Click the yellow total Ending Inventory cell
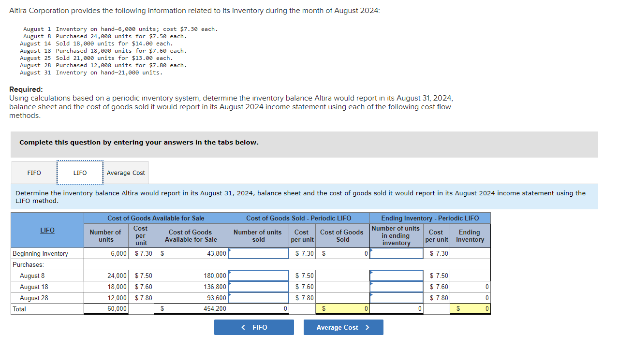The image size is (618, 364). coord(470,308)
